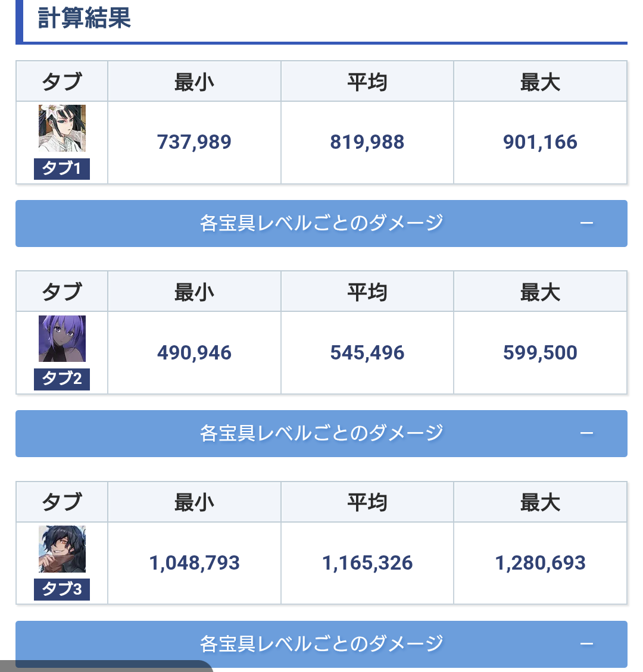Click minus icon under Tab 3 table
The height and width of the screenshot is (672, 643).
[x=586, y=643]
